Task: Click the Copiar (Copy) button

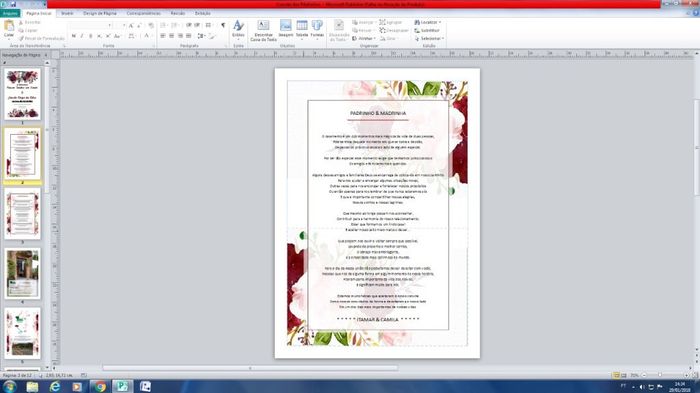Action: click(28, 30)
